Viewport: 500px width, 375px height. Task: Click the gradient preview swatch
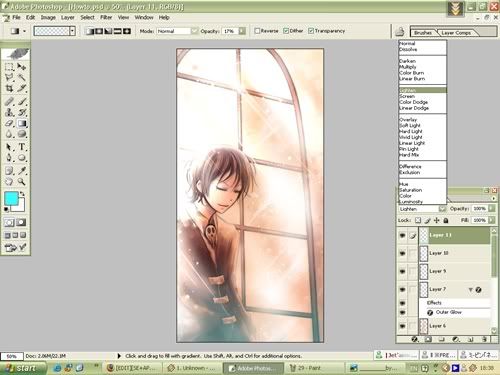tap(52, 31)
